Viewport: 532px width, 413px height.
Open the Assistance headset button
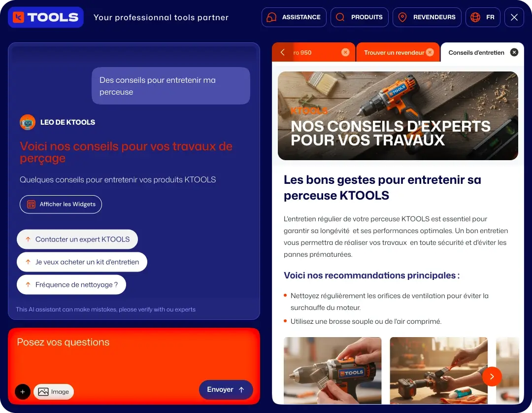[x=294, y=17]
